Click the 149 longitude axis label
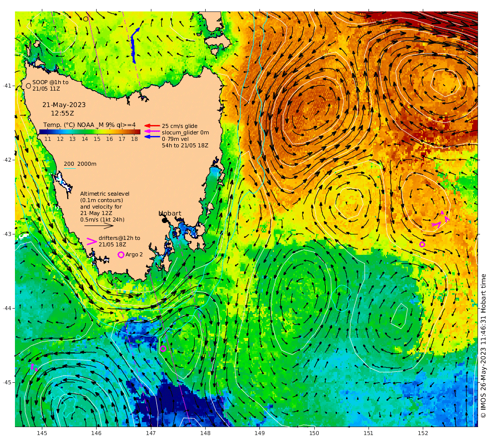Image resolution: width=488 pixels, height=448 pixels. [x=259, y=433]
